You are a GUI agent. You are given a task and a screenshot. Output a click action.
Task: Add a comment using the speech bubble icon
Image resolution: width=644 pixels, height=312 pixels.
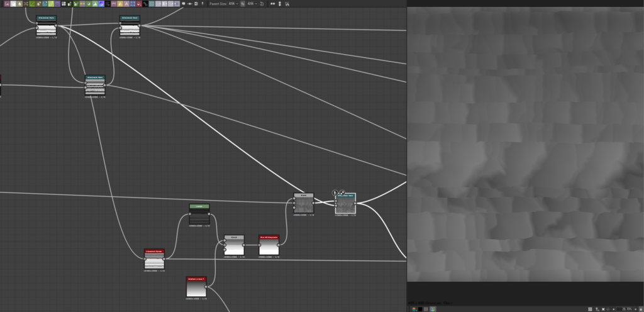point(183,4)
